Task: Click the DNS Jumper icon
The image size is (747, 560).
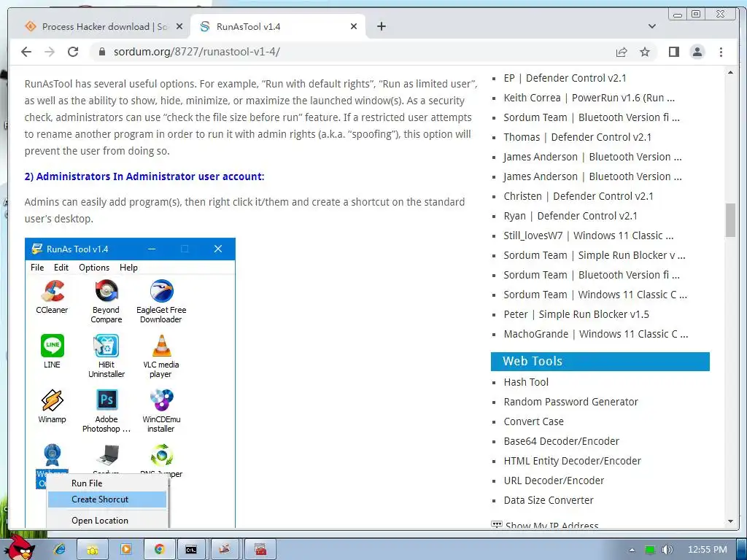Action: [x=161, y=455]
